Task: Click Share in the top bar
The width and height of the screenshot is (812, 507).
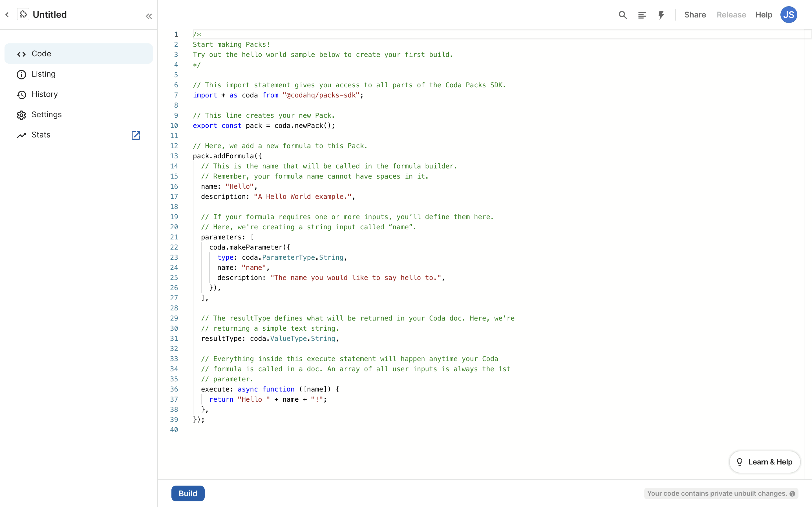Action: pos(695,15)
